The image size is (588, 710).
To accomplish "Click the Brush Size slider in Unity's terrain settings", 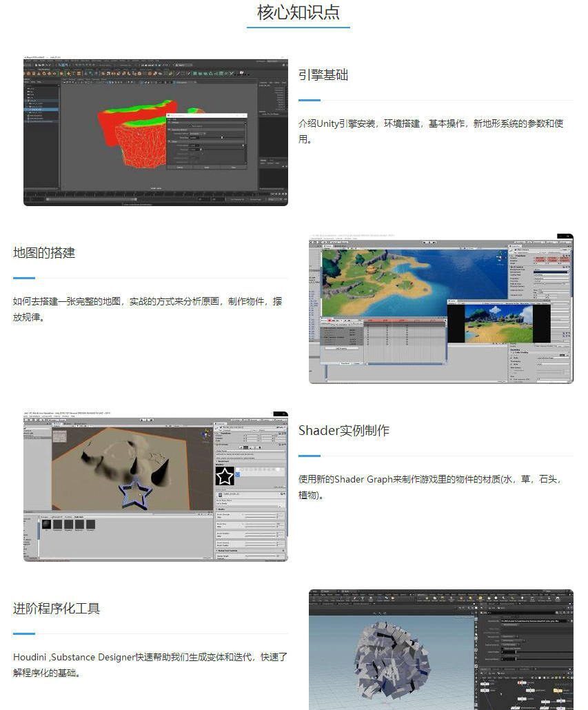I will 259,525.
